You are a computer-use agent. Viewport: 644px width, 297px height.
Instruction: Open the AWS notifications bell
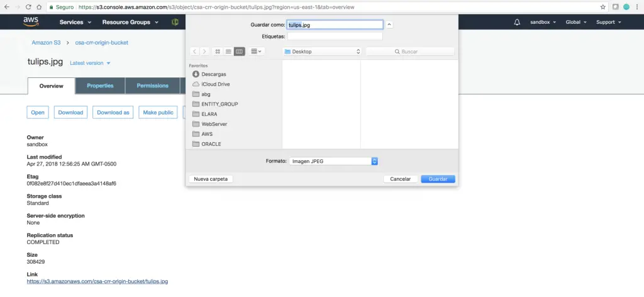(x=517, y=22)
